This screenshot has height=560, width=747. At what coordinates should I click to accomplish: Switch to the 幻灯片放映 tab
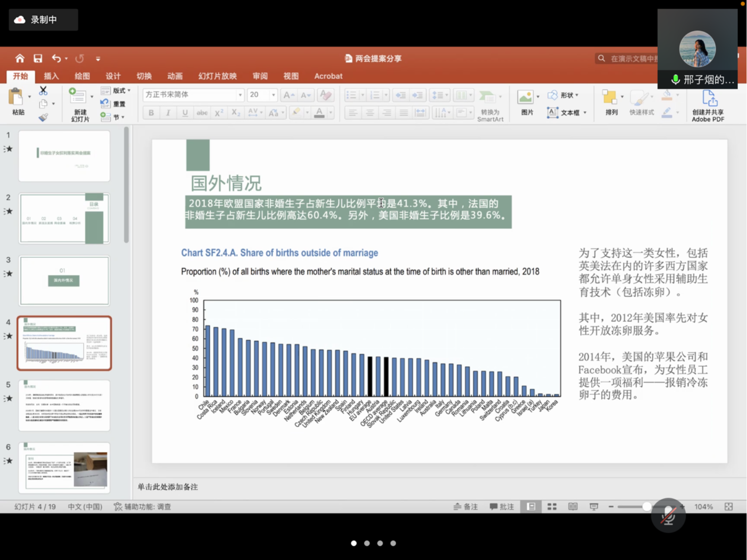pyautogui.click(x=217, y=76)
